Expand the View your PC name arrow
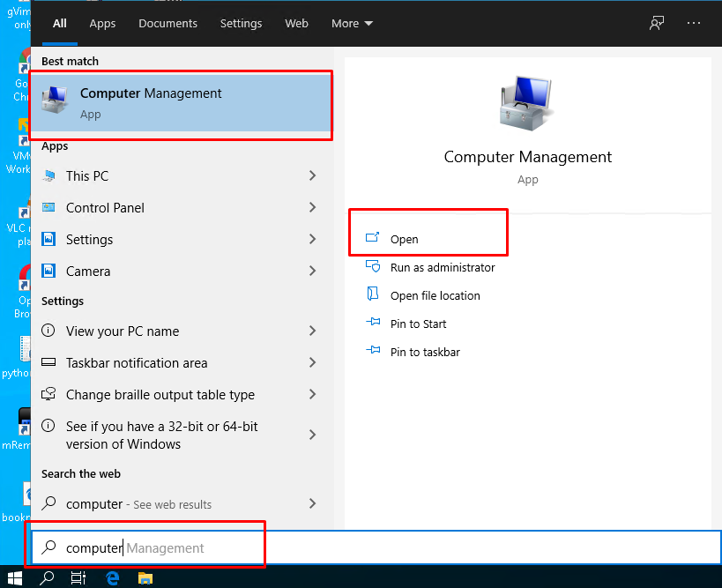The height and width of the screenshot is (588, 722). (313, 331)
